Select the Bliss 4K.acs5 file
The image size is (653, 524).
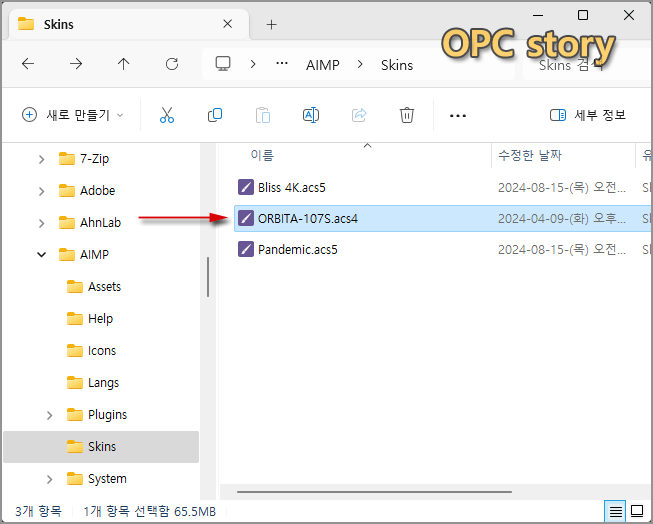point(292,187)
